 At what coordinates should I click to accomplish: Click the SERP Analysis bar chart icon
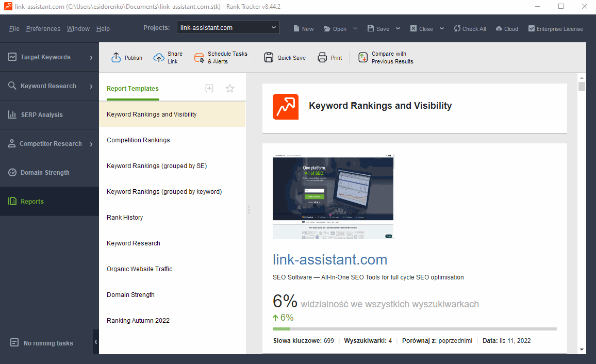click(12, 114)
